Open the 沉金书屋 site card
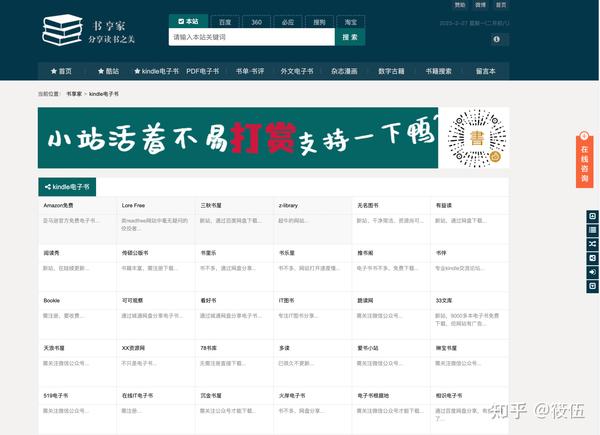 (234, 410)
